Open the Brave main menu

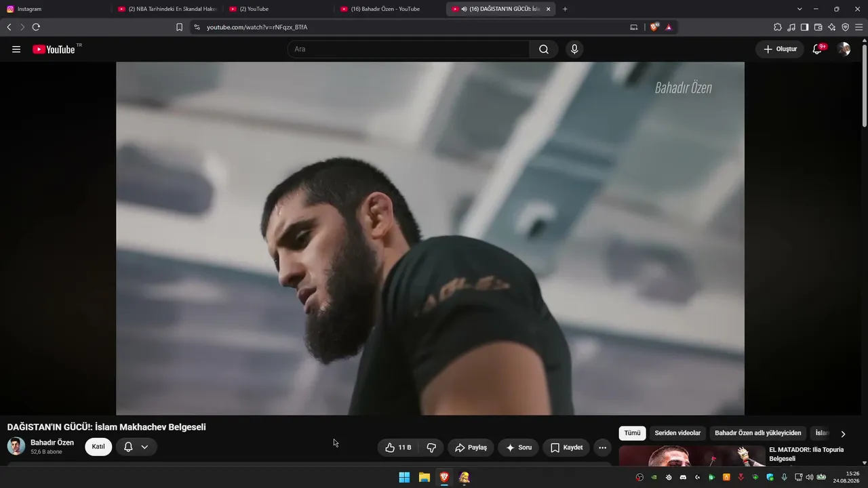click(859, 27)
